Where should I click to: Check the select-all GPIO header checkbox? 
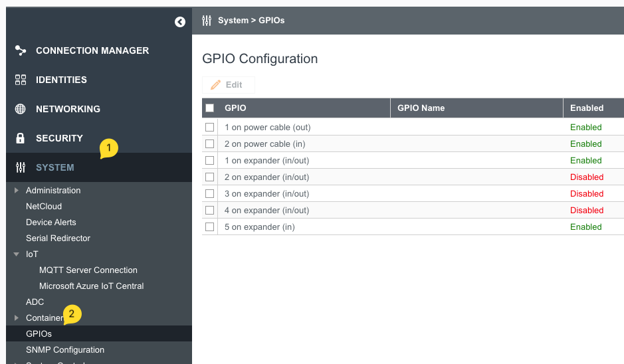(x=210, y=108)
